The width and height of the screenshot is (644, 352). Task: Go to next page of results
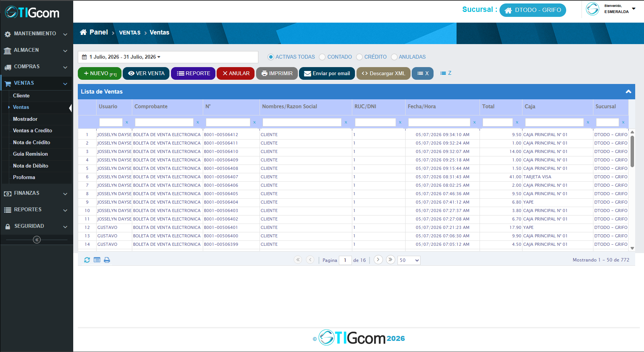(378, 260)
